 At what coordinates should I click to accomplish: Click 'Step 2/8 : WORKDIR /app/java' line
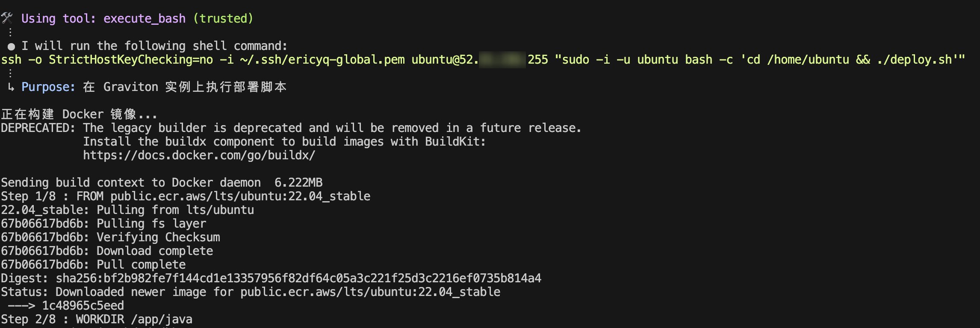pyautogui.click(x=97, y=319)
